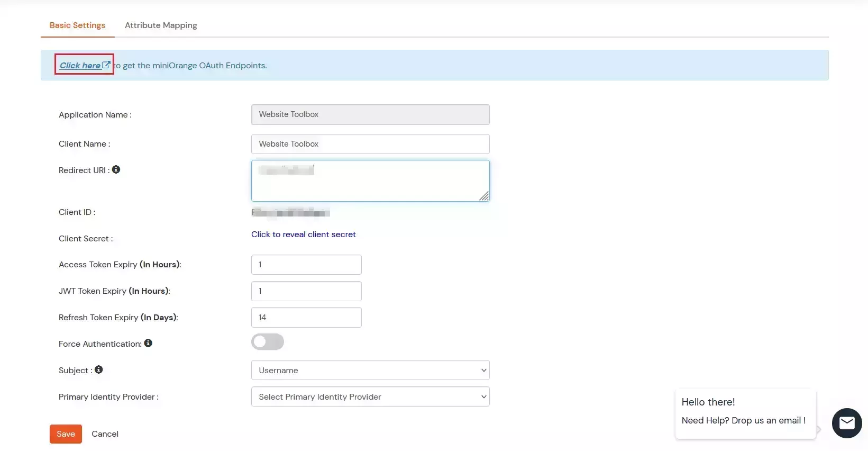Click the Access Token Expiry hours field
Viewport: 868px width, 451px height.
pyautogui.click(x=306, y=265)
